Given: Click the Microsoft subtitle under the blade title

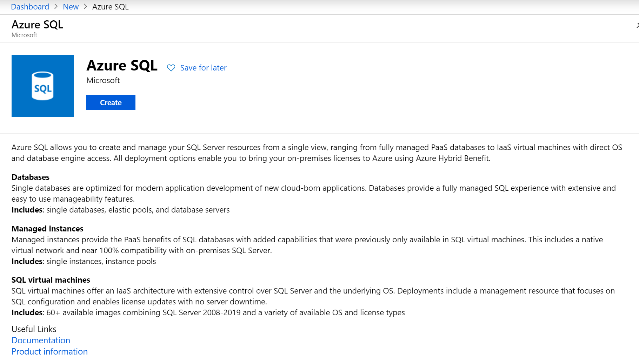Looking at the screenshot, I should 24,35.
